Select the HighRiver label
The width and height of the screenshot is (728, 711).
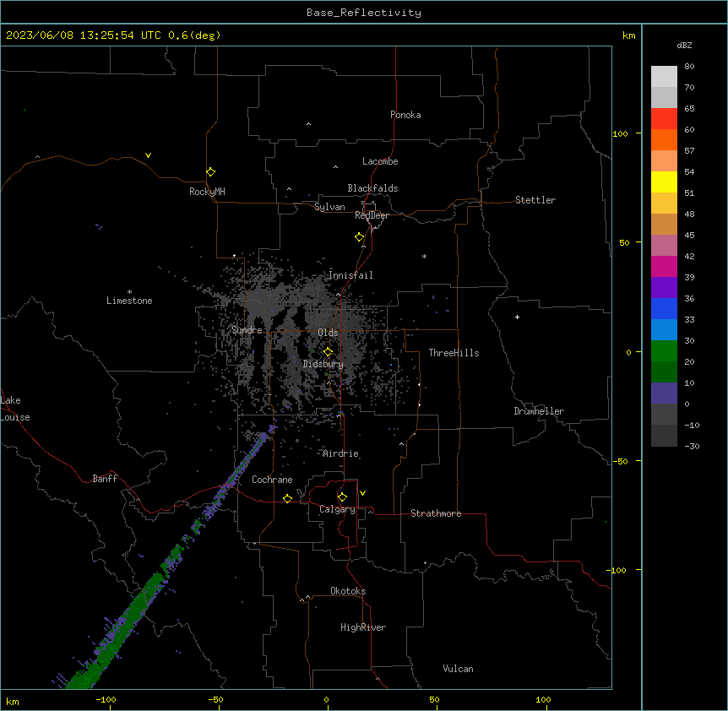pos(363,627)
